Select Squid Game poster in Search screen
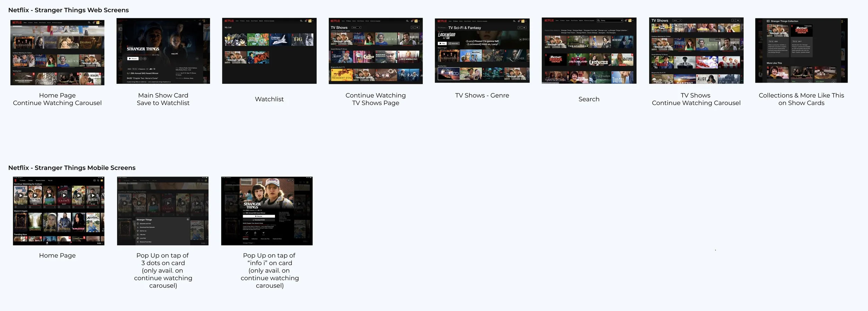Image resolution: width=868 pixels, height=311 pixels. [578, 59]
